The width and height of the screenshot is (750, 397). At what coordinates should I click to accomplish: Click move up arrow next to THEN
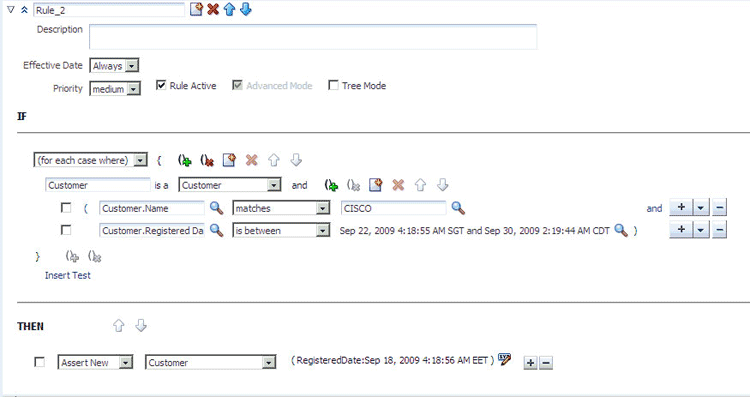pyautogui.click(x=119, y=326)
